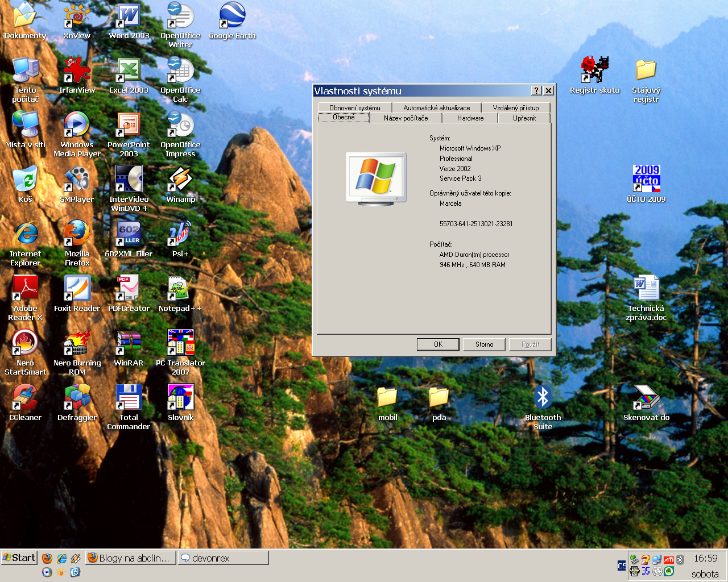Click the help question mark in Vlastnosti systému
This screenshot has width=728, height=582.
coord(536,90)
